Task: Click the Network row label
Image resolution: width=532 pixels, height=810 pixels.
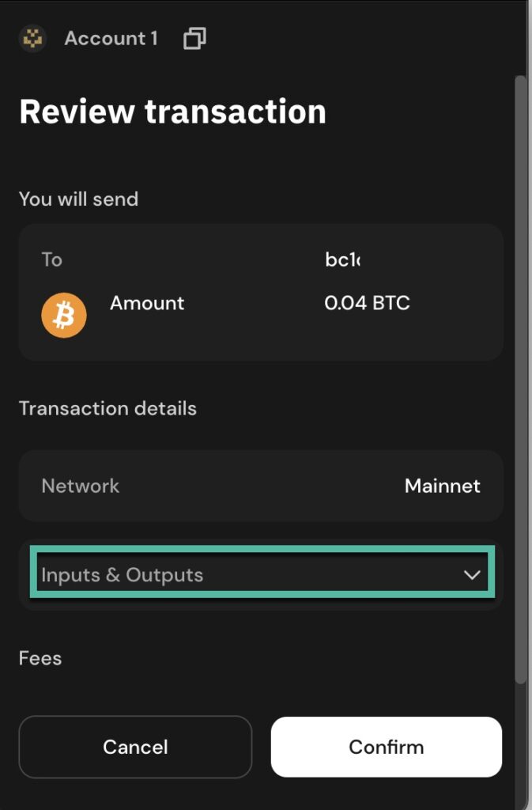Action: tap(81, 486)
